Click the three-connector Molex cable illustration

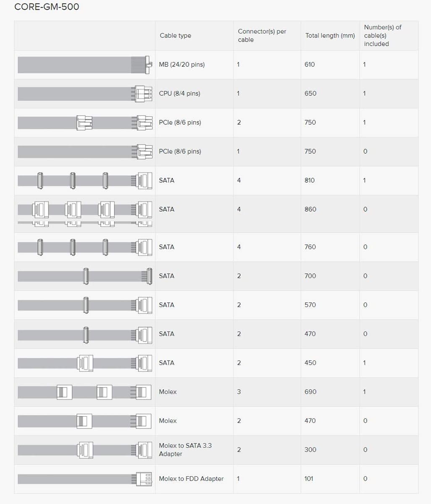coord(84,392)
